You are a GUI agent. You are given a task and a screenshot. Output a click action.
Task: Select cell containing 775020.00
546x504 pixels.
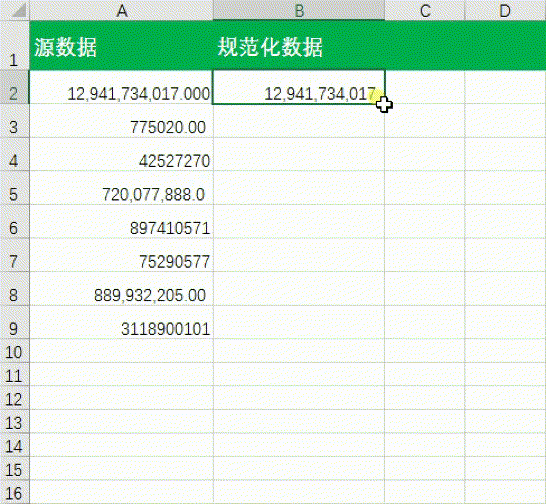pos(122,121)
